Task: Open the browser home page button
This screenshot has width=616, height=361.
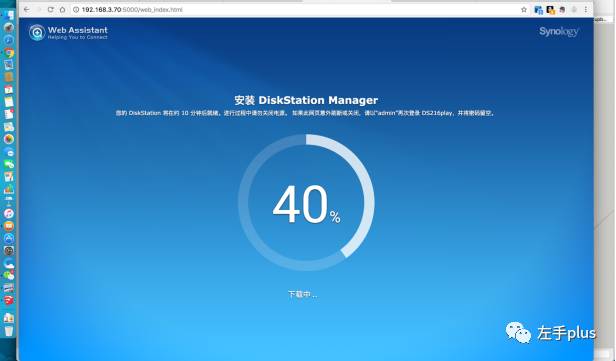Action: (62, 9)
